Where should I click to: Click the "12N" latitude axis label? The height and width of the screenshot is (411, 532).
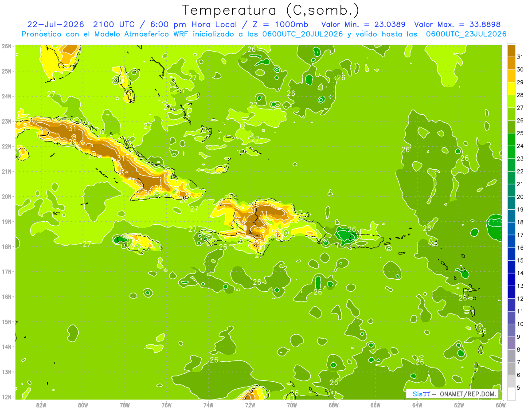pos(6,397)
